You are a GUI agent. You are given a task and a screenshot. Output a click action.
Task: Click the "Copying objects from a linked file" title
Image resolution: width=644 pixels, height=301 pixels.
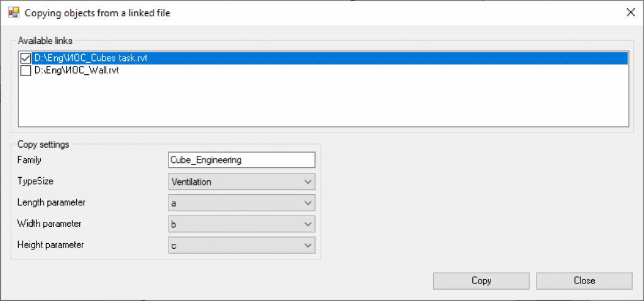[97, 13]
